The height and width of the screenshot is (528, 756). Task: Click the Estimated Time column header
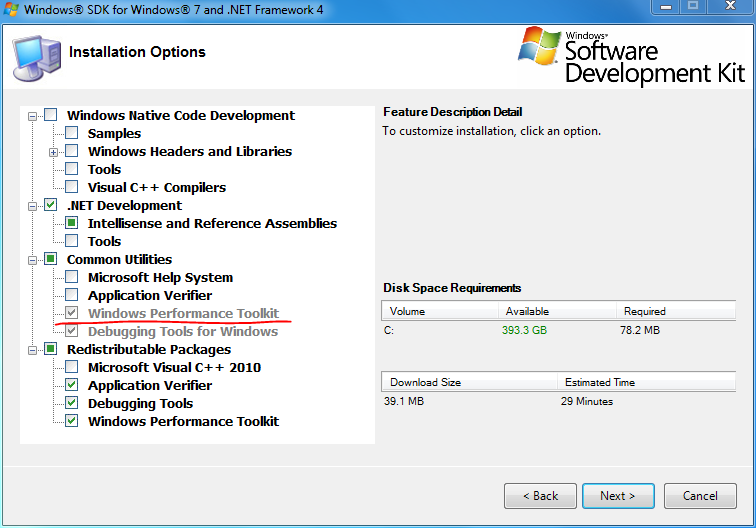[x=647, y=382]
